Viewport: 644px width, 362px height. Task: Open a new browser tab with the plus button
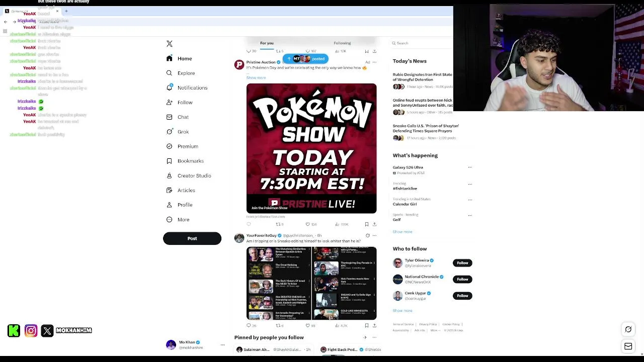click(x=66, y=11)
